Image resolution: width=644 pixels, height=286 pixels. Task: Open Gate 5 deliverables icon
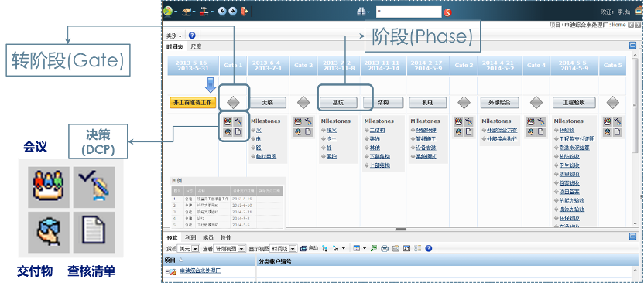click(x=607, y=132)
